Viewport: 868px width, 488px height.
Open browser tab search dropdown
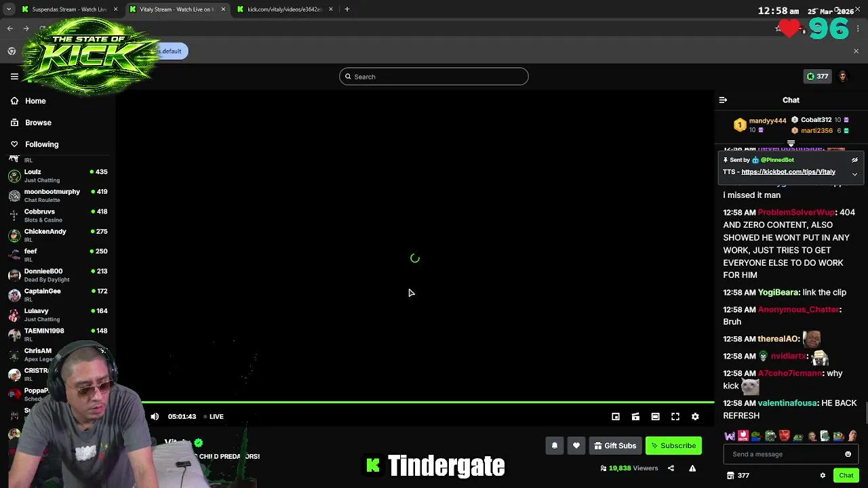point(9,9)
